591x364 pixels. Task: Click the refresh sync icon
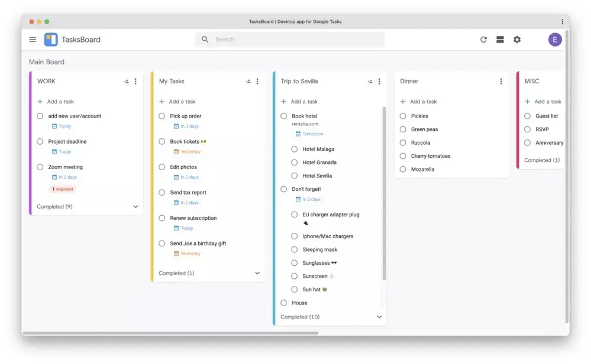[x=483, y=40]
